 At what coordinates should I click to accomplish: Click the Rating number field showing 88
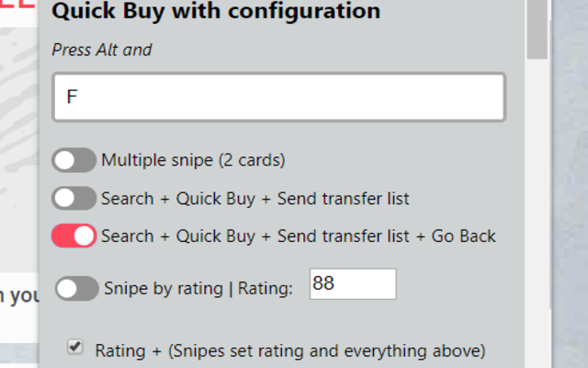tap(353, 284)
